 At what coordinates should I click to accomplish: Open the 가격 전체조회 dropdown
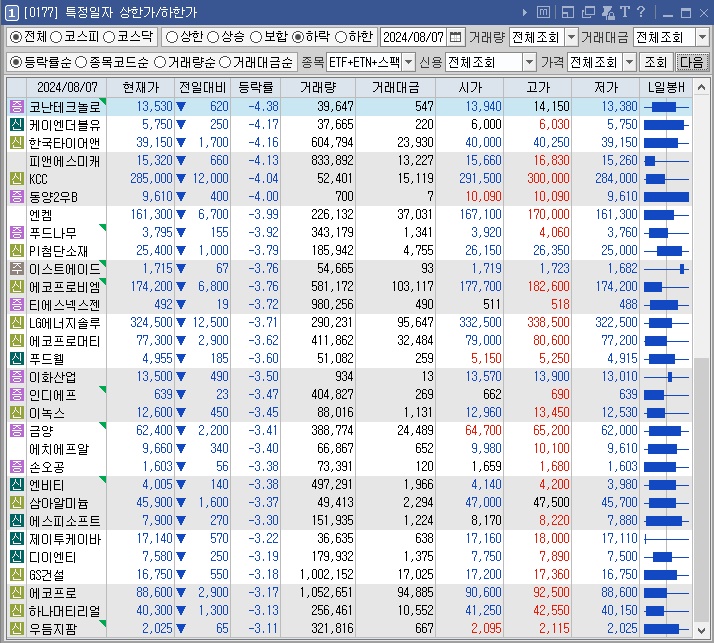coord(629,62)
